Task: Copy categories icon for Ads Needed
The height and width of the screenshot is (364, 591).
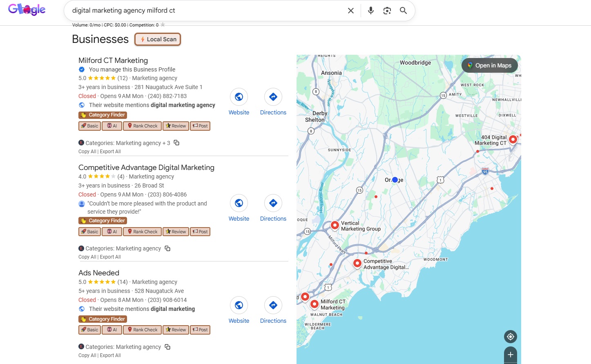Action: [x=167, y=347]
